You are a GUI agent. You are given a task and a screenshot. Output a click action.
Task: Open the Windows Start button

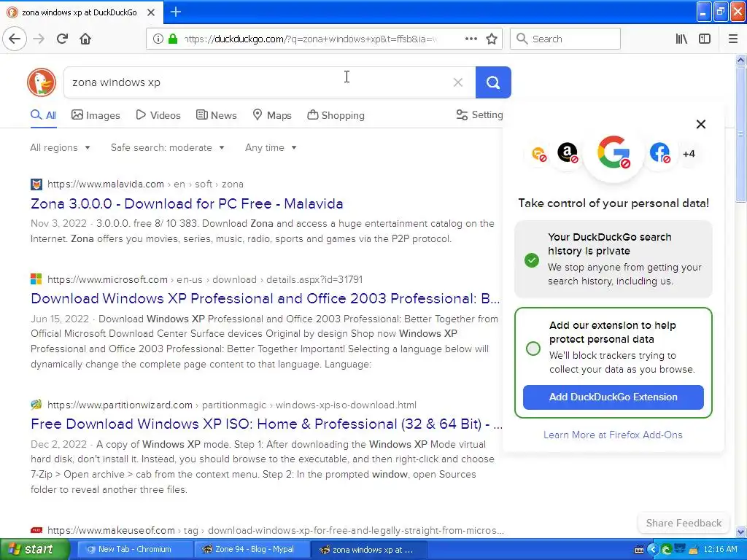[34, 549]
